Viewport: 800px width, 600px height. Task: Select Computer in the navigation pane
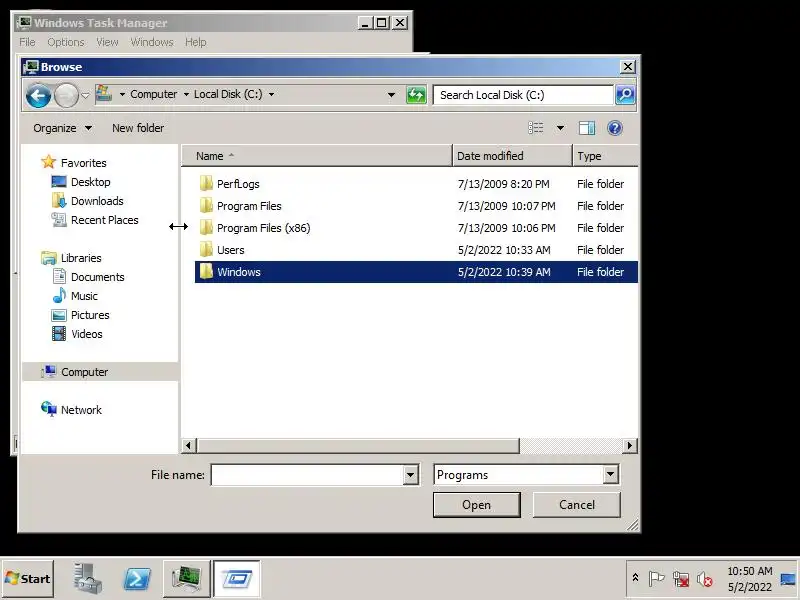coord(84,372)
